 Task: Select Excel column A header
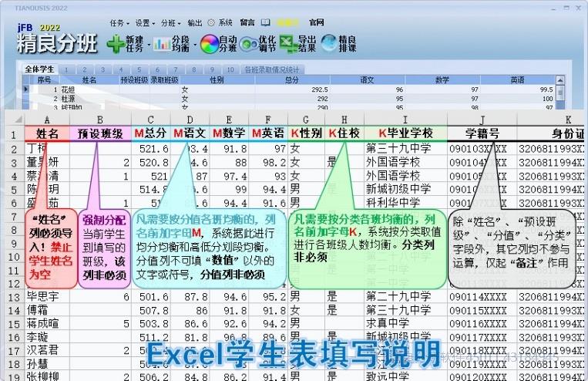[x=47, y=120]
